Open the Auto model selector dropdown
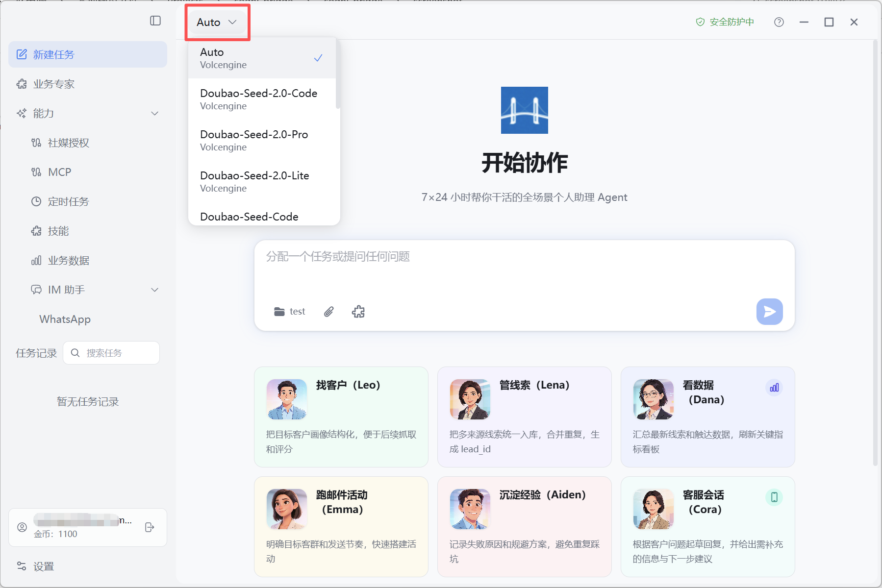The width and height of the screenshot is (882, 588). coord(217,22)
